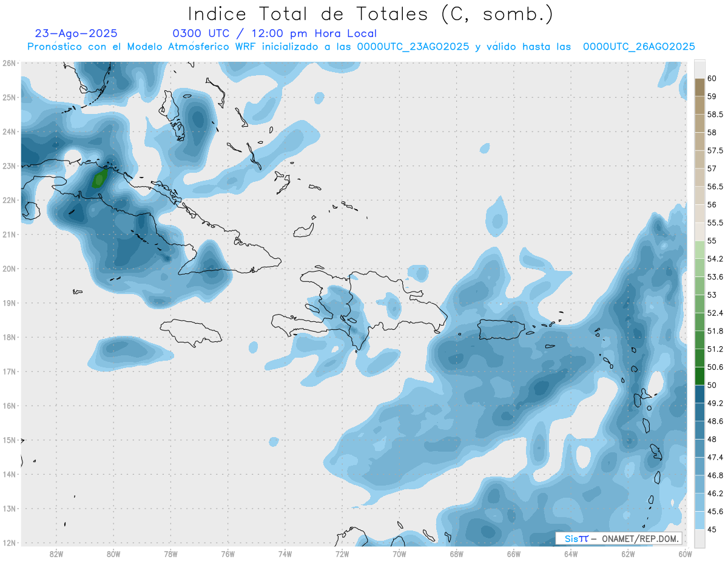Click the colorbar label '48.6'

click(x=715, y=421)
